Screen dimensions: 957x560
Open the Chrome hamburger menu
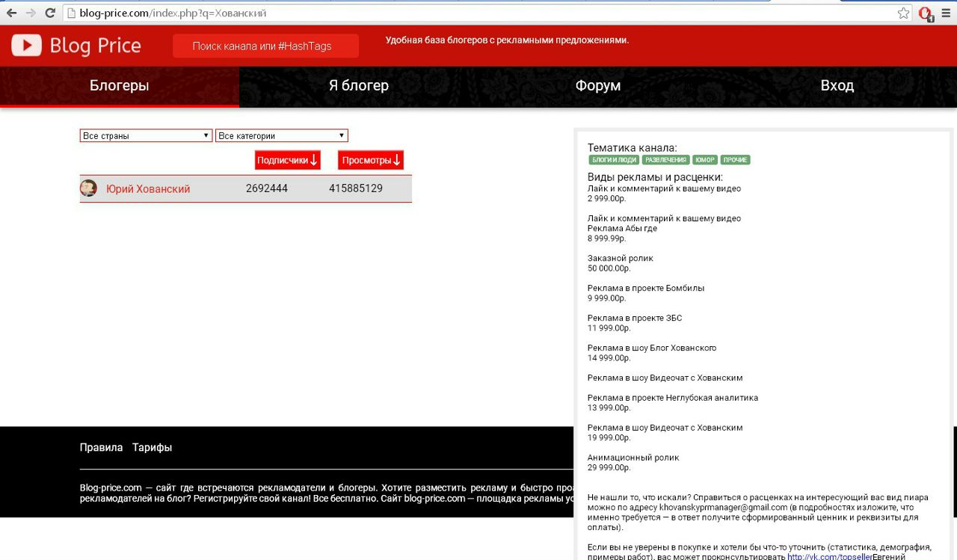click(x=946, y=13)
